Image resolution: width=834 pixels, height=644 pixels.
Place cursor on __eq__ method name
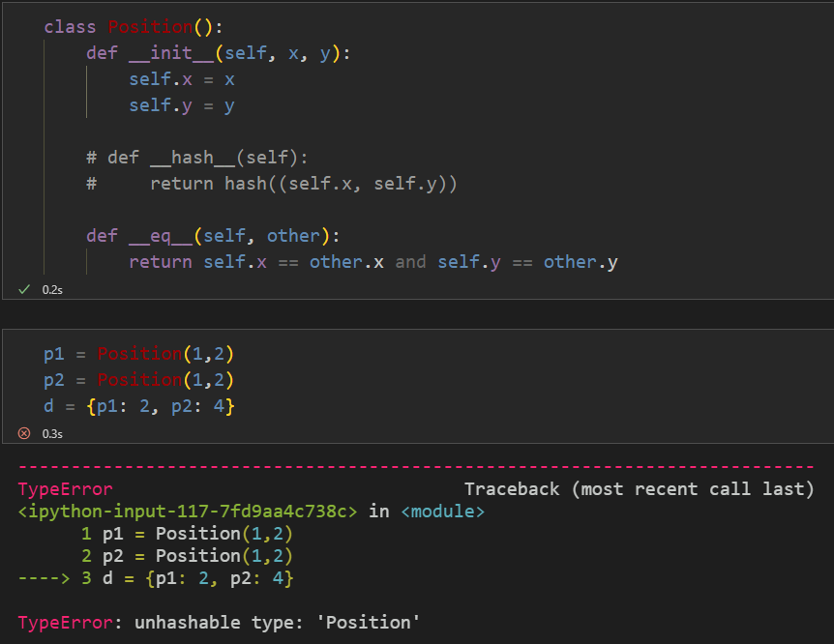pyautogui.click(x=161, y=236)
